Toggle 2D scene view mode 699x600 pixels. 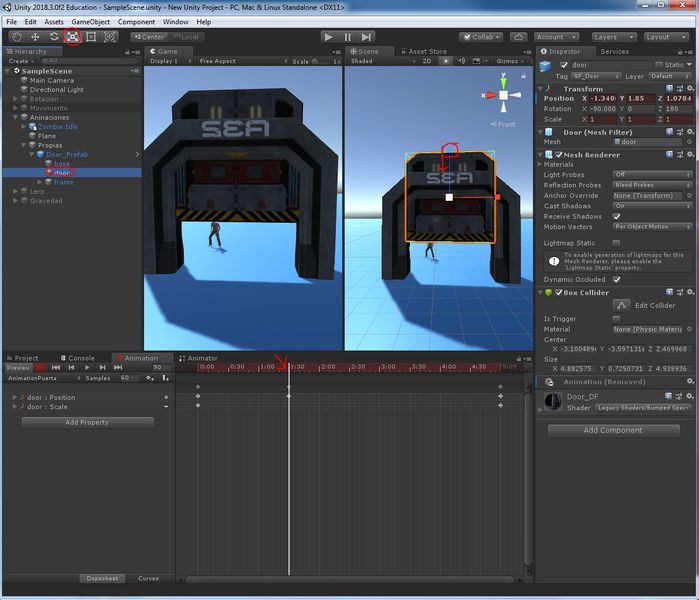click(427, 61)
